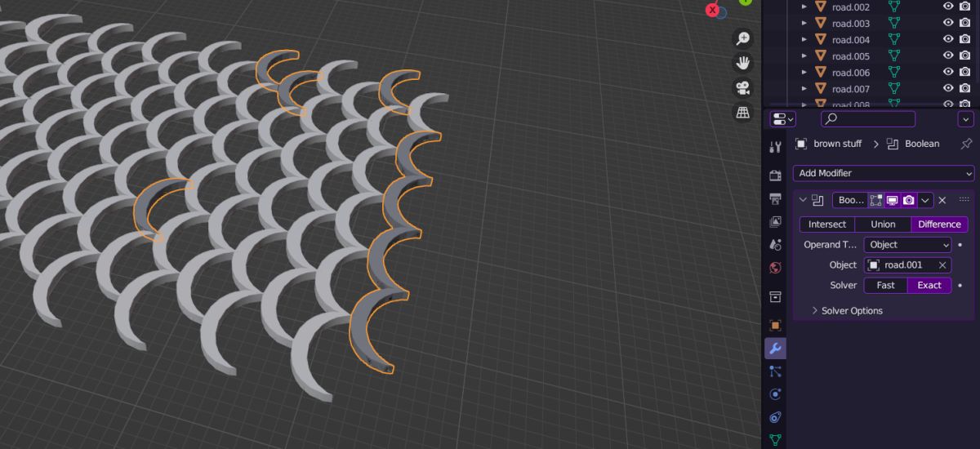Open the Particles properties tab
This screenshot has width=980, height=449.
(775, 371)
